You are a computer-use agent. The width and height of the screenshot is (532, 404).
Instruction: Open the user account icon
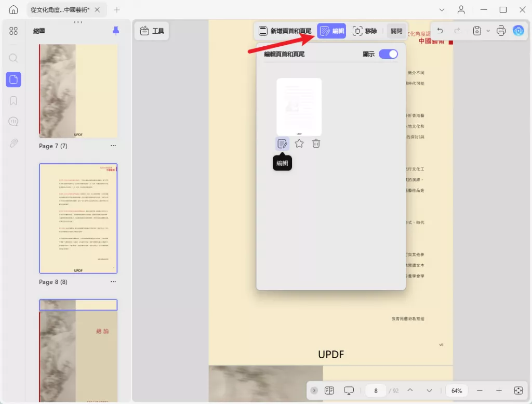pos(461,10)
